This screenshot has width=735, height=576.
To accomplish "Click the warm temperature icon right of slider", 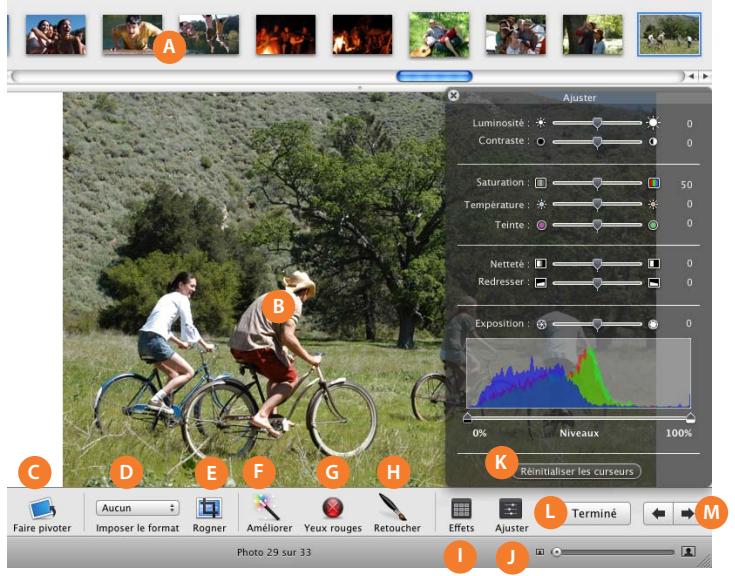I will tap(653, 204).
